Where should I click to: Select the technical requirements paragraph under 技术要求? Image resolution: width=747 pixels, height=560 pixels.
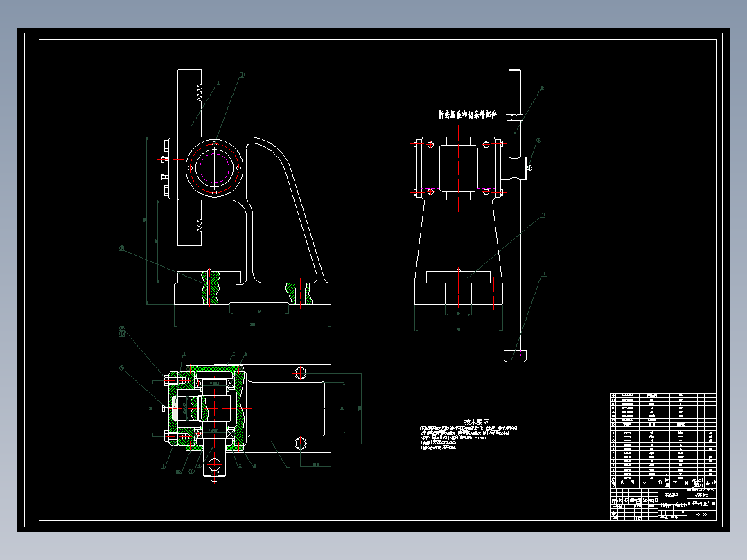pyautogui.click(x=469, y=438)
